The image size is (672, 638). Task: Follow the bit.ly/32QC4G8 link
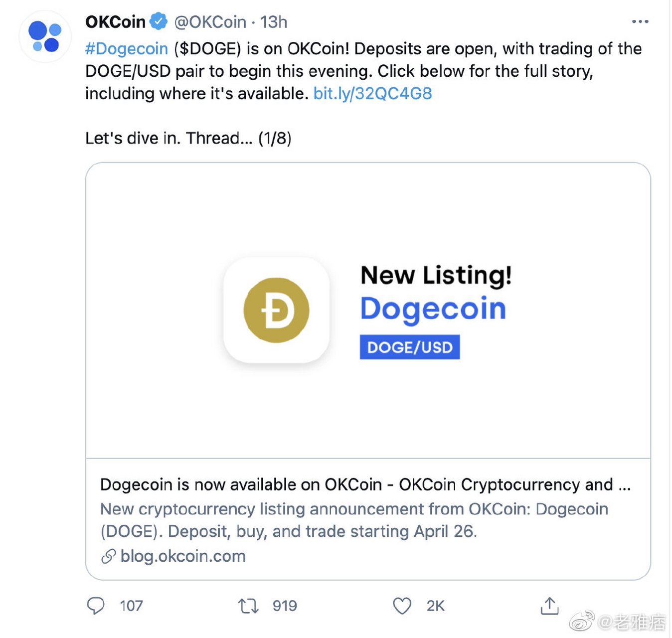pyautogui.click(x=372, y=93)
